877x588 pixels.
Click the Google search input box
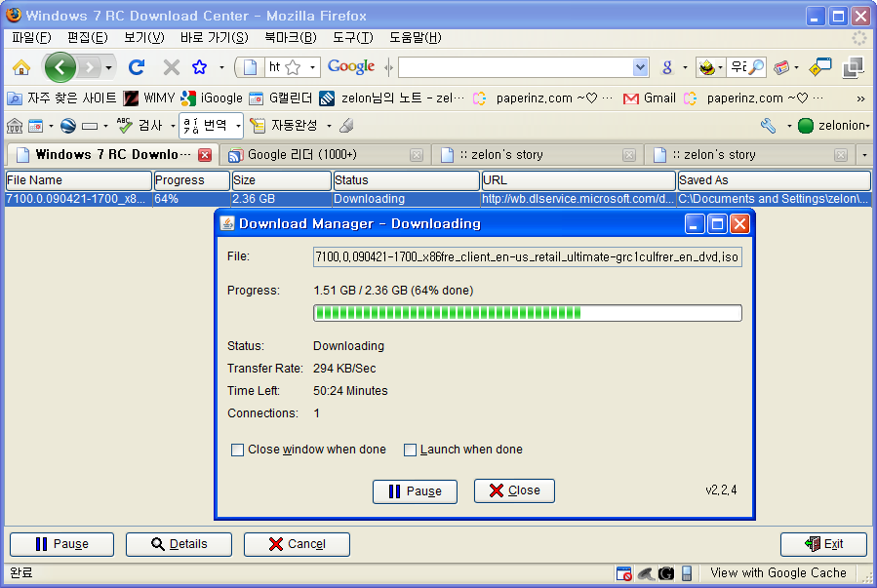click(516, 67)
